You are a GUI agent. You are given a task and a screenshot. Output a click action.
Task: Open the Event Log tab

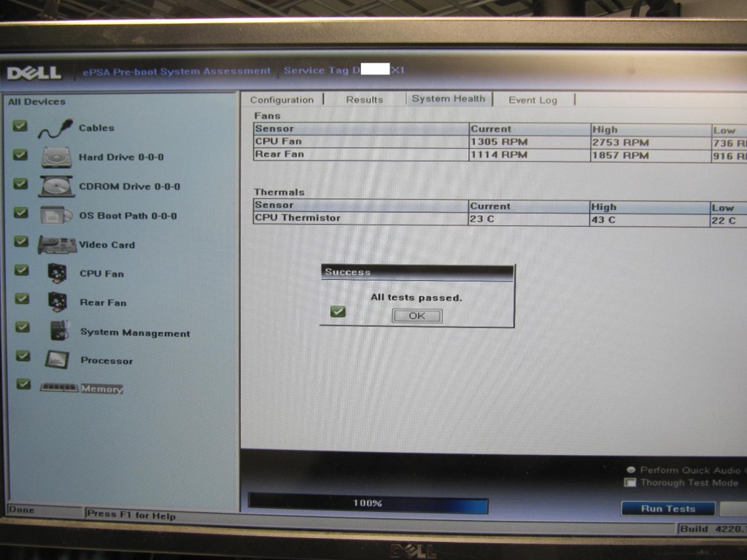533,100
